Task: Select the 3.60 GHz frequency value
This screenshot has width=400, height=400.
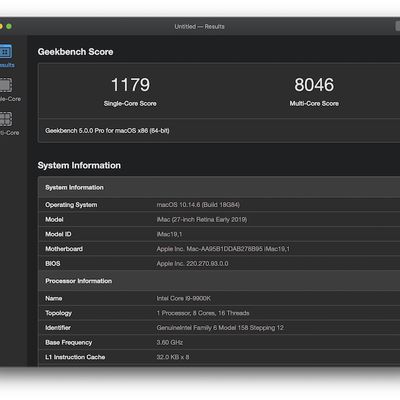Action: click(170, 342)
